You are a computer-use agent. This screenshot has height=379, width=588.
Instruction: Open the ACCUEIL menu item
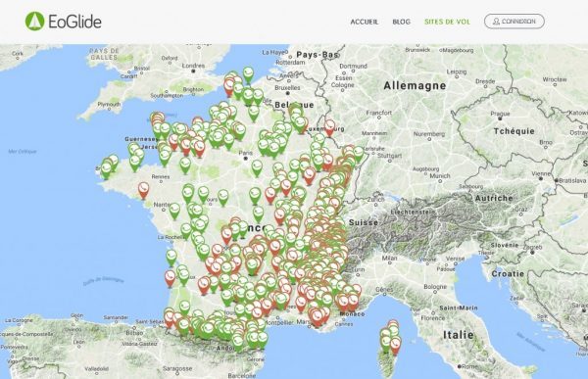365,22
